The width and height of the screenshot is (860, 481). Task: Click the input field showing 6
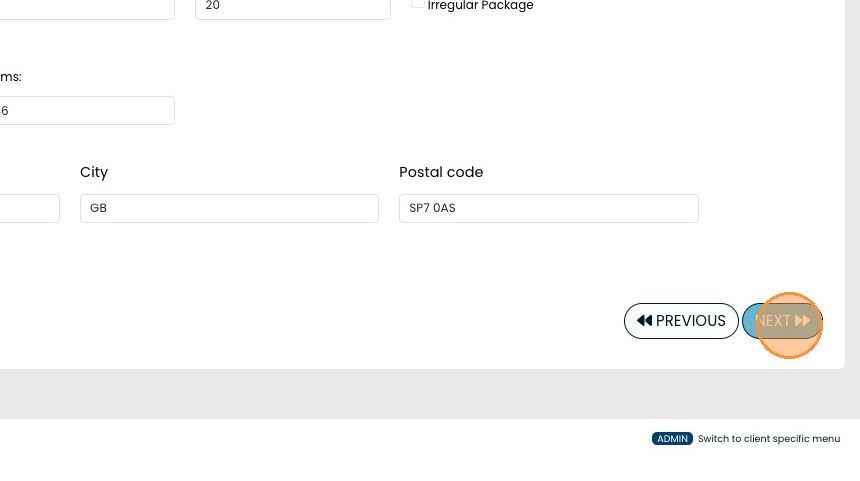[x=87, y=111]
